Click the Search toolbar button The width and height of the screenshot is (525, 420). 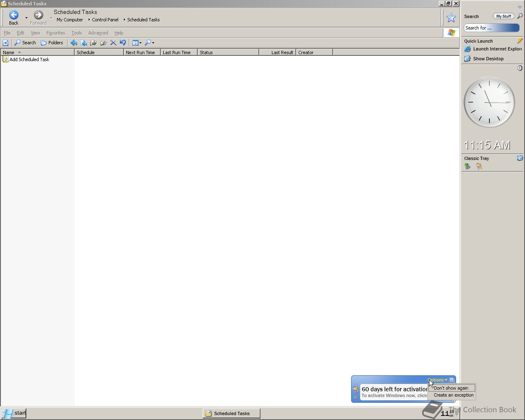point(25,43)
